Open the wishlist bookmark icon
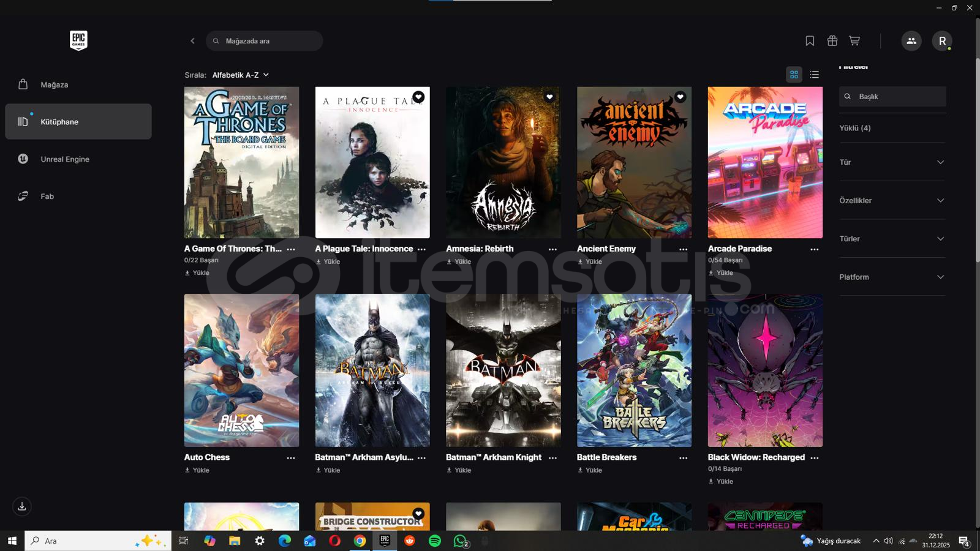 (x=810, y=41)
